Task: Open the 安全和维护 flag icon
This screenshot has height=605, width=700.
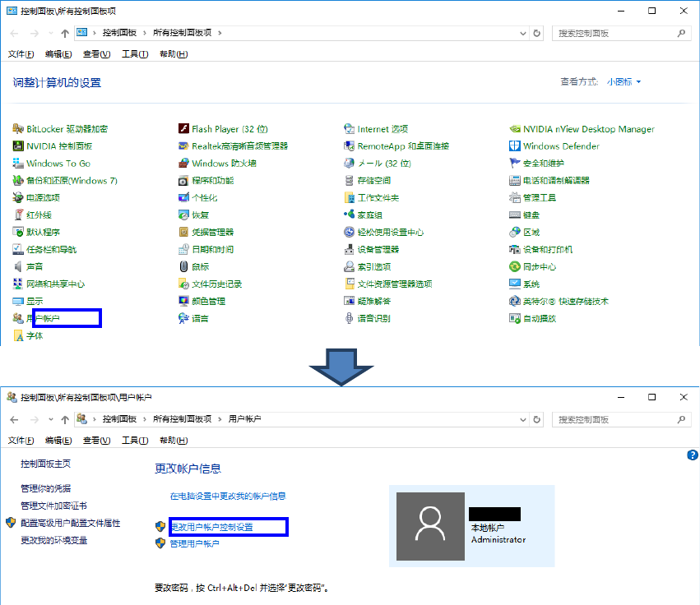Action: (515, 164)
